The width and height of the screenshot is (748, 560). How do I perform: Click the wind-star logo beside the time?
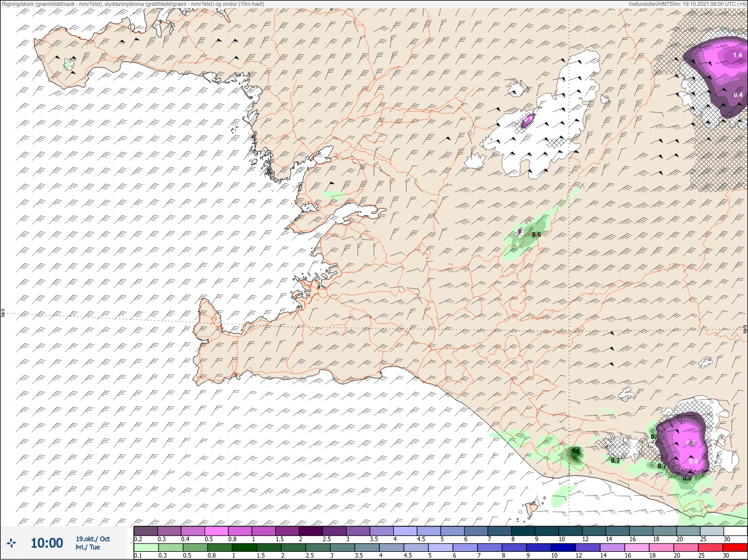coord(12,543)
